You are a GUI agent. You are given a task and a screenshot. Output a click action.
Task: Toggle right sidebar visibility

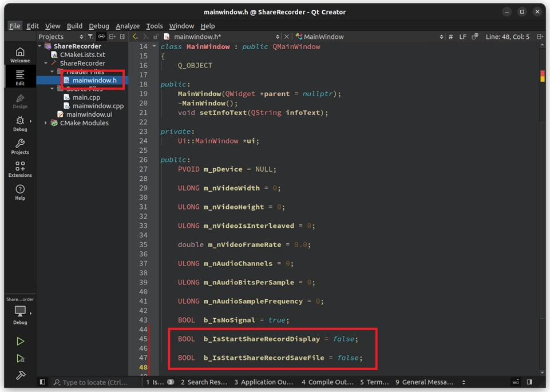click(x=529, y=382)
